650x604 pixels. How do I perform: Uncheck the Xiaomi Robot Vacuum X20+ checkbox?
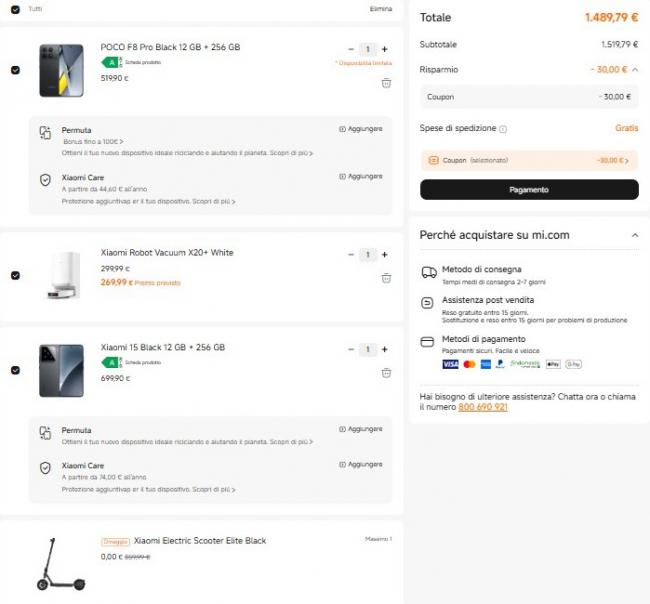[x=14, y=275]
